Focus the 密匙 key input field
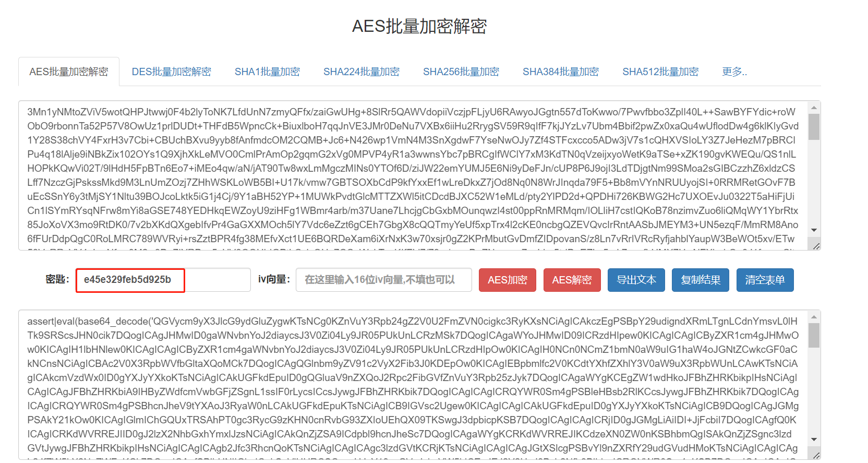The height and width of the screenshot is (463, 868). pyautogui.click(x=163, y=280)
